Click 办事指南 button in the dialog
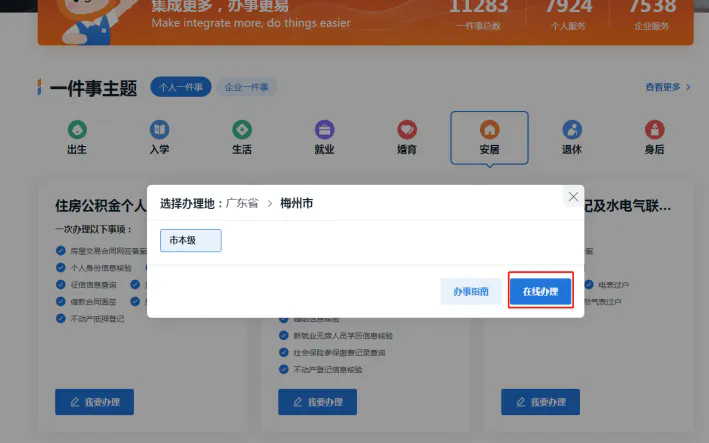The image size is (709, 443). [x=471, y=292]
